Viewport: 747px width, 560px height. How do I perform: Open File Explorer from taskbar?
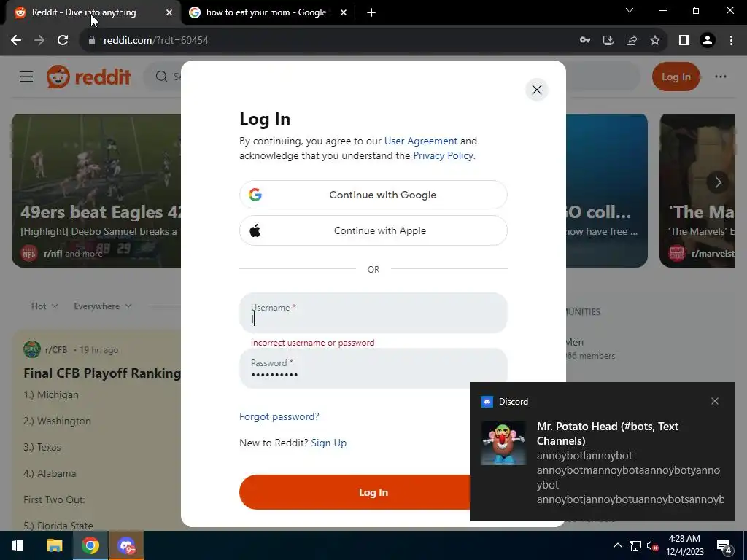tap(54, 545)
